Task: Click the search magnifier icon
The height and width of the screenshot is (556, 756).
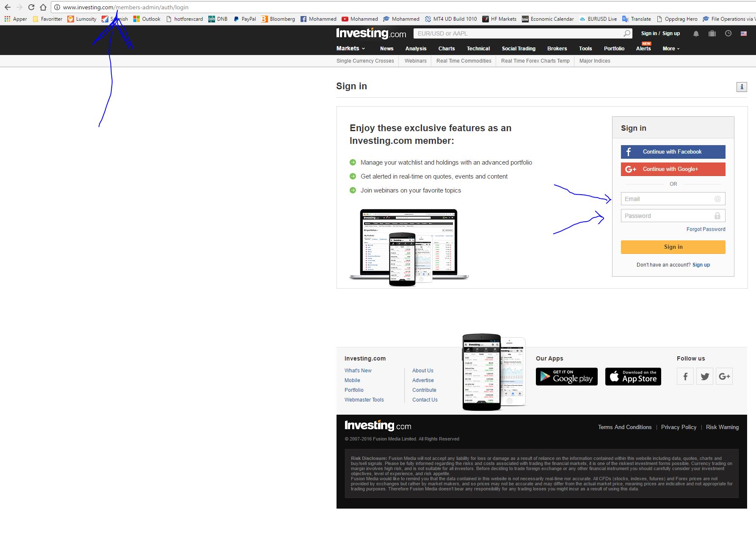Action: click(x=627, y=33)
